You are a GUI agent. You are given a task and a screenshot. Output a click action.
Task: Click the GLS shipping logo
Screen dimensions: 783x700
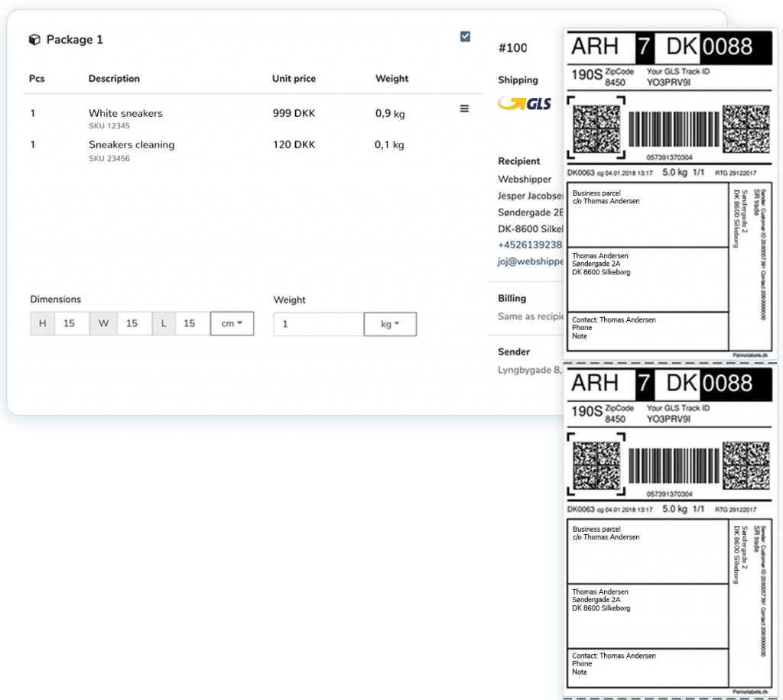525,102
